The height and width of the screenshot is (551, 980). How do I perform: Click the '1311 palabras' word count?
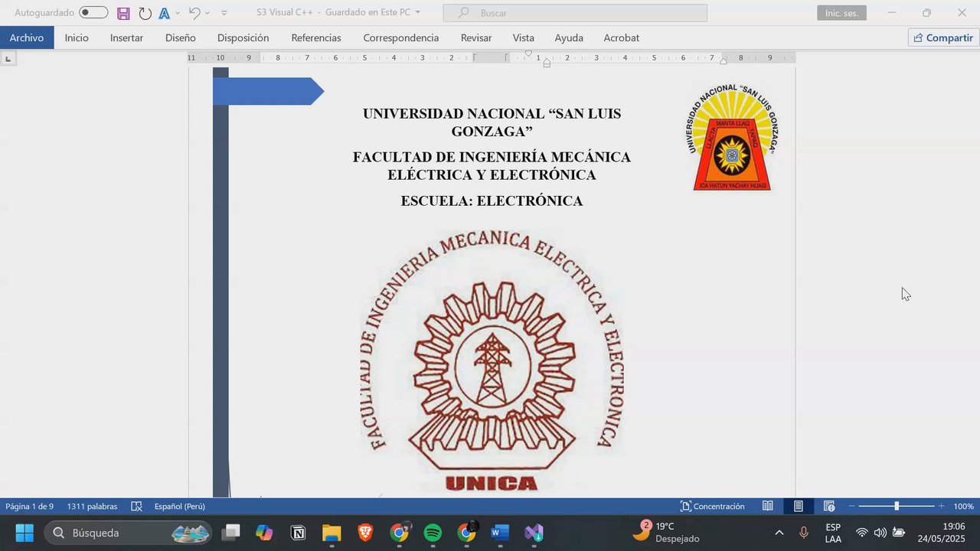92,507
